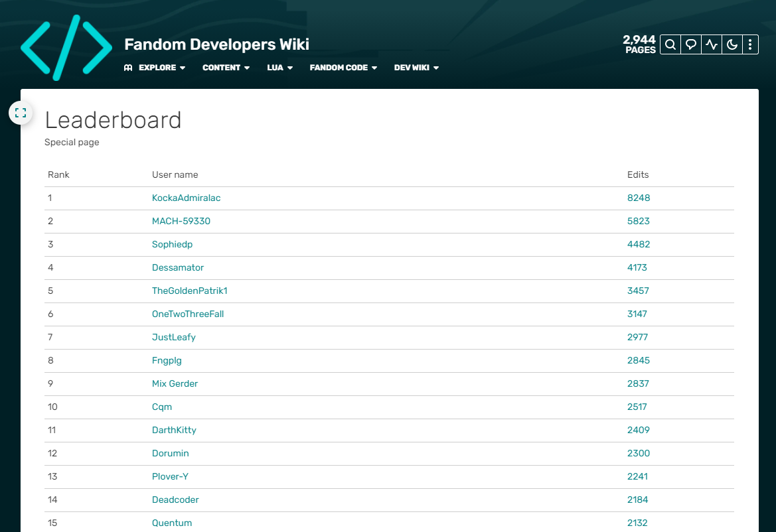
Task: Open KockaAdmiralac user profile
Action: click(186, 198)
